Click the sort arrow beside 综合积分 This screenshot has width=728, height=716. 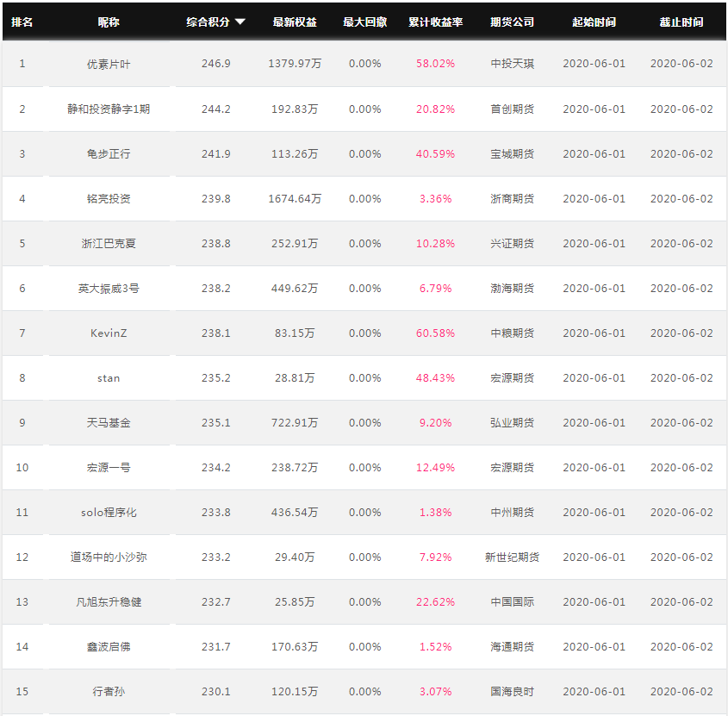click(240, 22)
